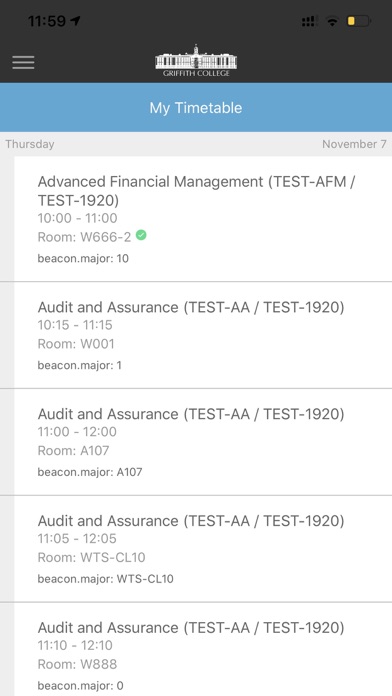
Task: Tap the cellular signal bars icon
Action: (x=310, y=21)
